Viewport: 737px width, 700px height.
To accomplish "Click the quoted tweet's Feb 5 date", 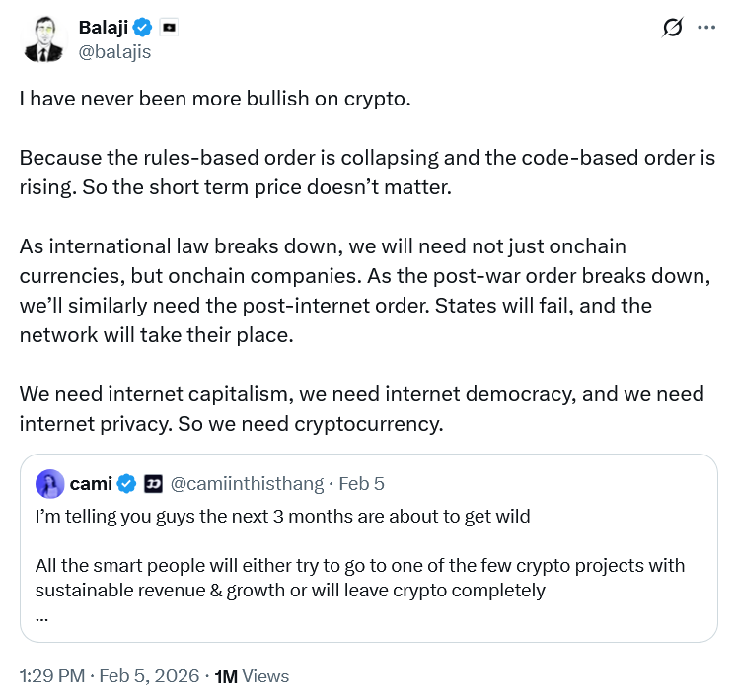I will tap(361, 484).
